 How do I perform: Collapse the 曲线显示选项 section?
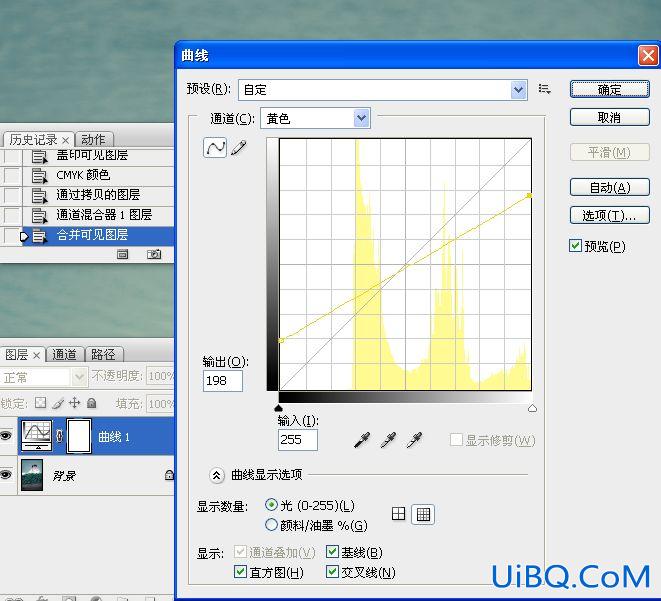tap(216, 475)
